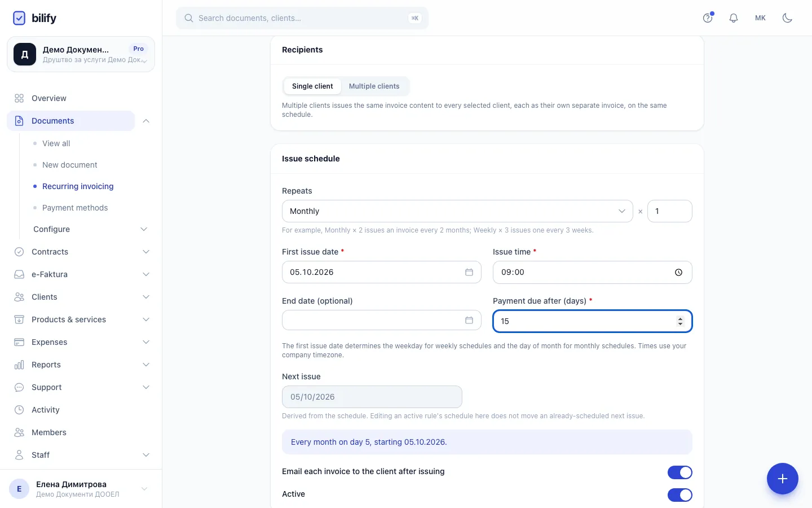Switch to dark mode moon icon
Screen dimensions: 812x508
pyautogui.click(x=788, y=18)
